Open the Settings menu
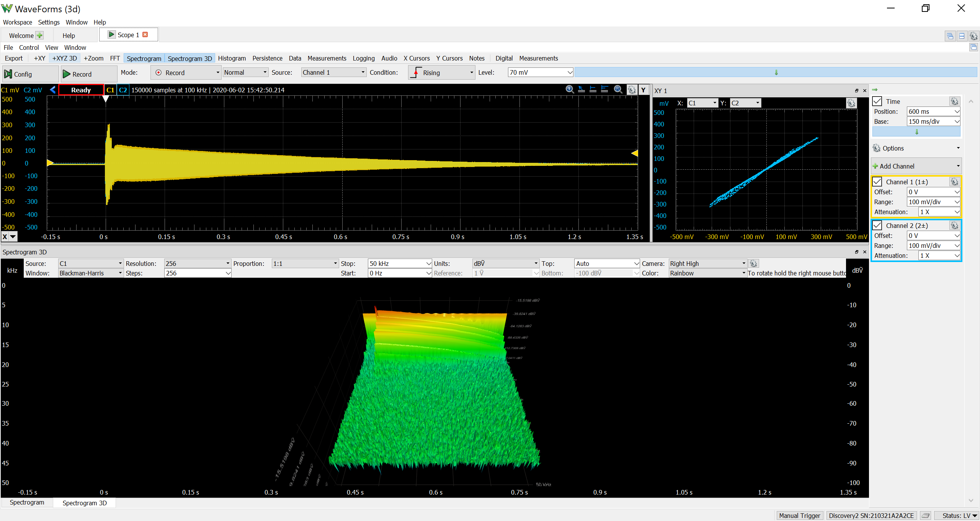 49,22
